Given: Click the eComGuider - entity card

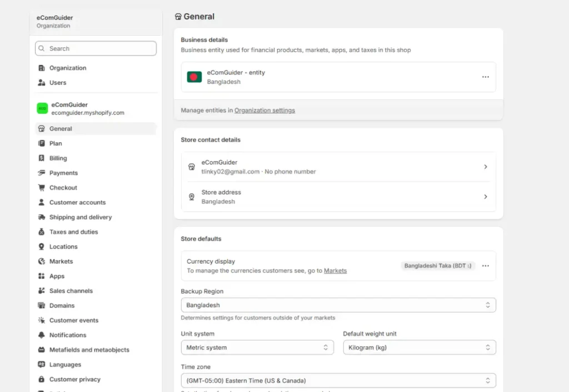Looking at the screenshot, I should click(x=338, y=77).
